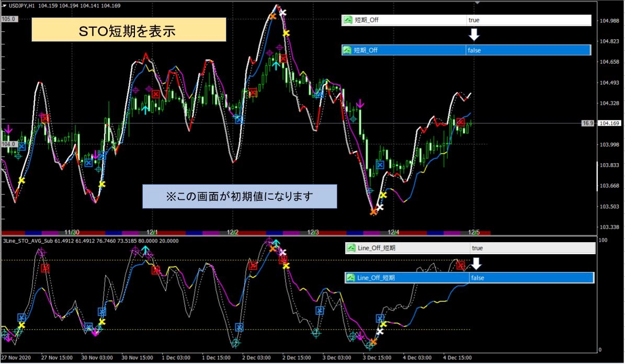Viewport: 625px width, 364px height.
Task: Select the Line_Off_短期 name in the grey row
Action: [x=376, y=248]
